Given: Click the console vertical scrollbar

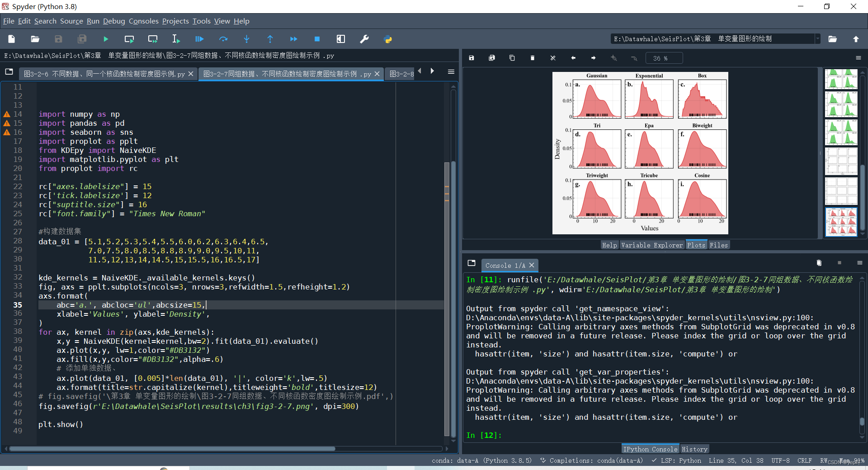Looking at the screenshot, I should pyautogui.click(x=862, y=421).
